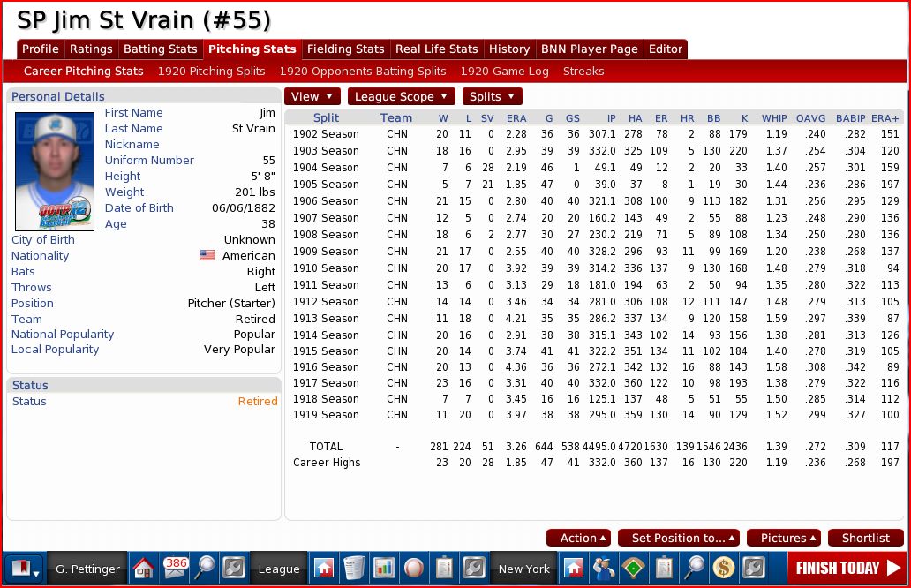Click the league newspaper icon
The height and width of the screenshot is (588, 911).
tap(354, 568)
